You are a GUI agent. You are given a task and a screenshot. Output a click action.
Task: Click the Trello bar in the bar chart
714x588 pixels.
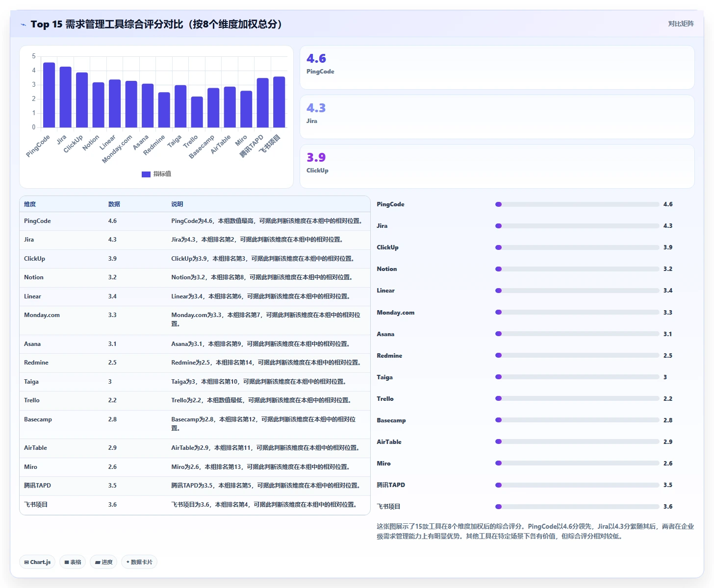(x=197, y=112)
